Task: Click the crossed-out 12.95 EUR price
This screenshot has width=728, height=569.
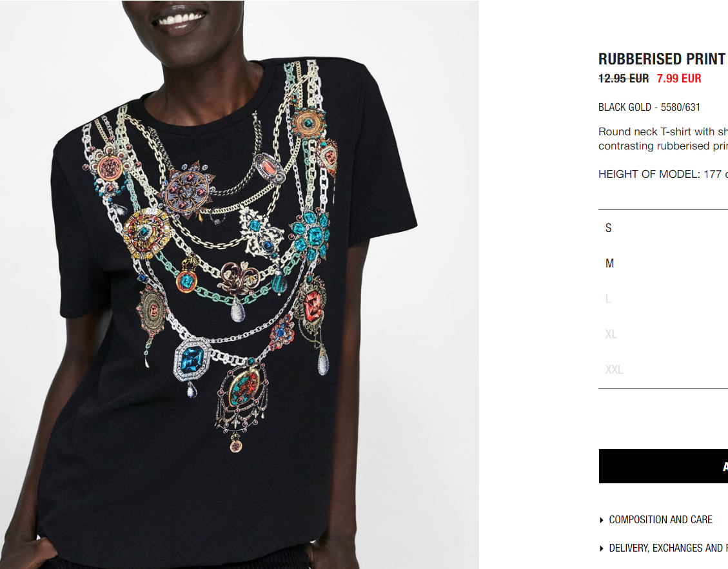Action: pos(624,79)
